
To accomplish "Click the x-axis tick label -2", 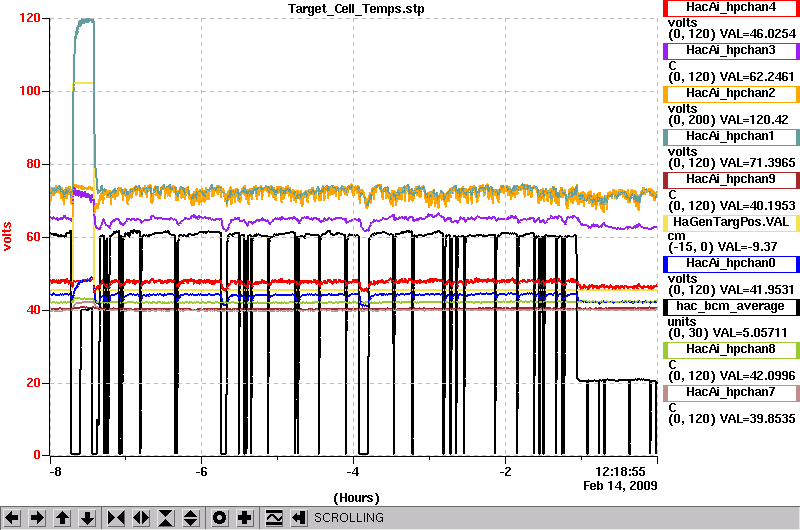I will (505, 472).
